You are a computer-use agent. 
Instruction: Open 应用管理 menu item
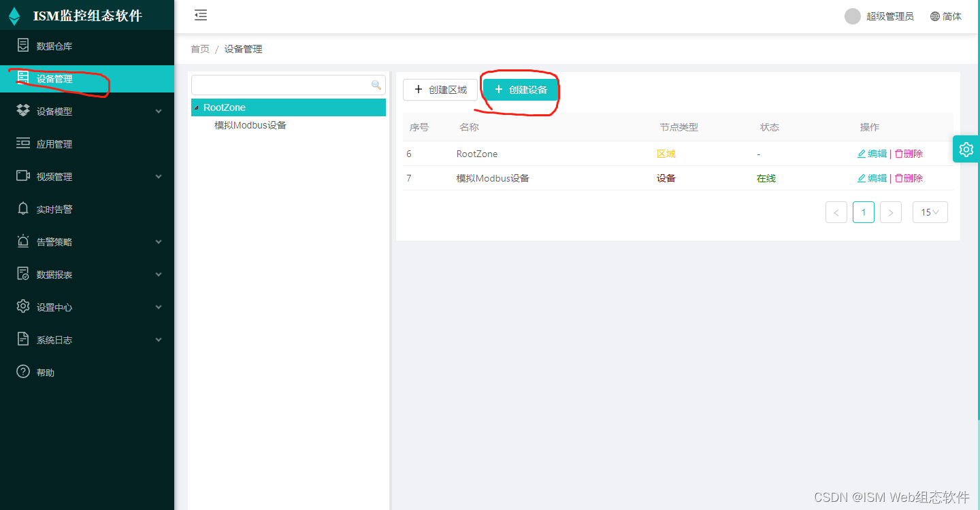pyautogui.click(x=87, y=144)
